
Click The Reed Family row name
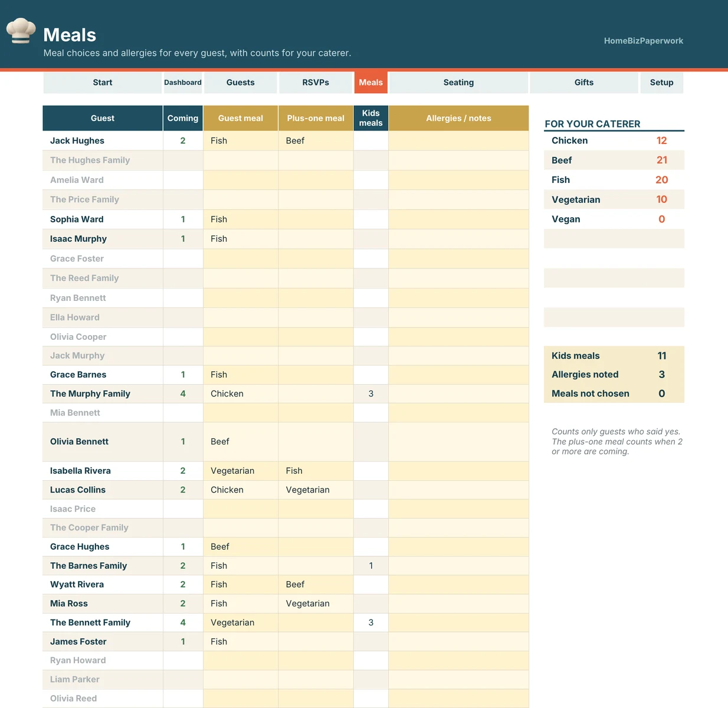pyautogui.click(x=84, y=278)
